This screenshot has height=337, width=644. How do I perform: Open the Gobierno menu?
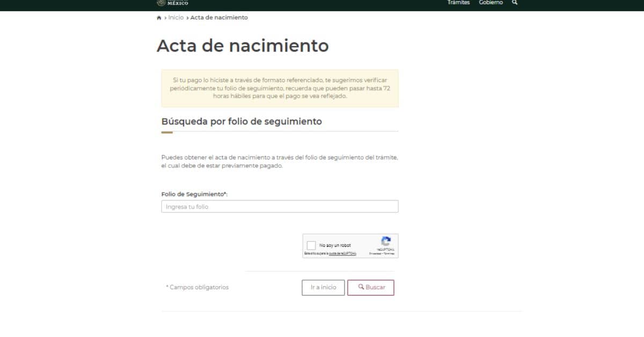coord(491,3)
